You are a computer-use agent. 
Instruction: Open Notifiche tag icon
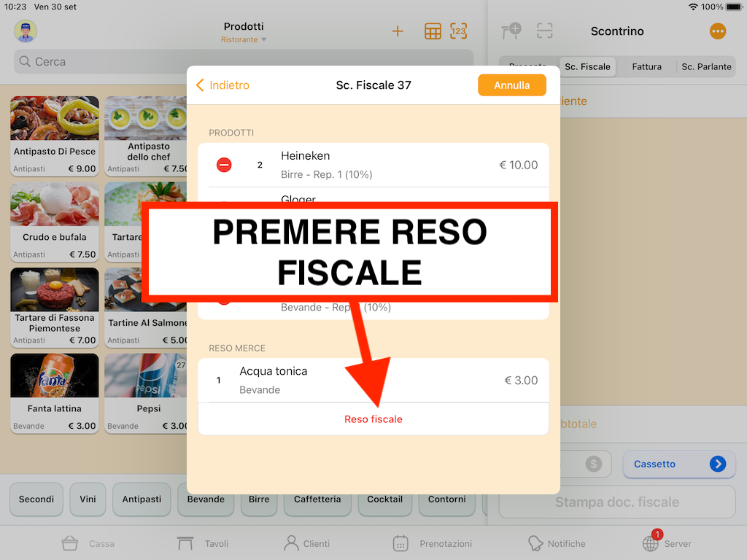coord(535,543)
